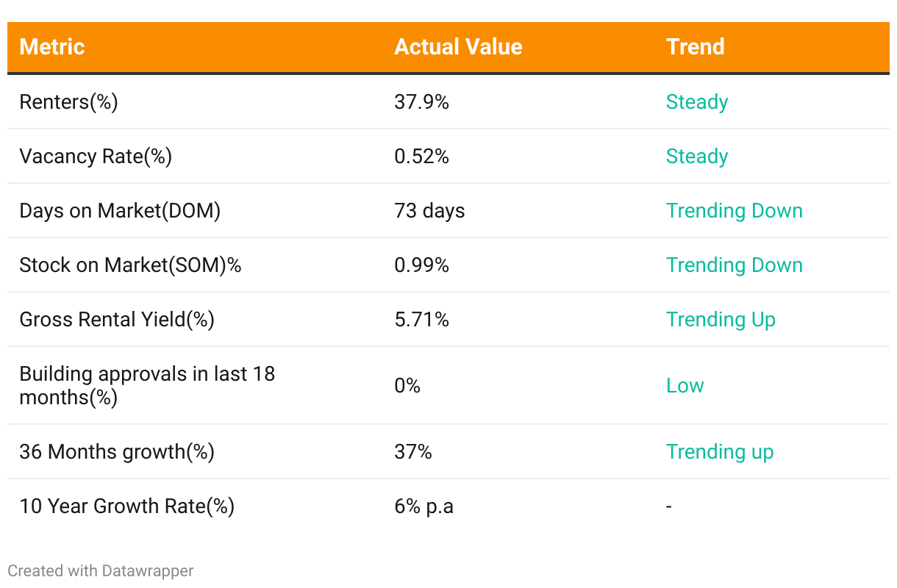Select the Building approvals metric label
This screenshot has width=897, height=588.
(147, 385)
